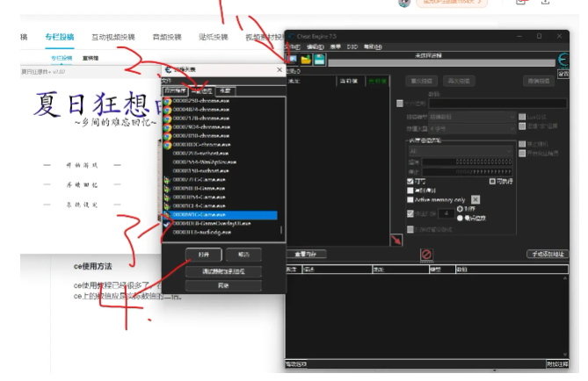Click the Advanced Options status bar button

point(296,364)
